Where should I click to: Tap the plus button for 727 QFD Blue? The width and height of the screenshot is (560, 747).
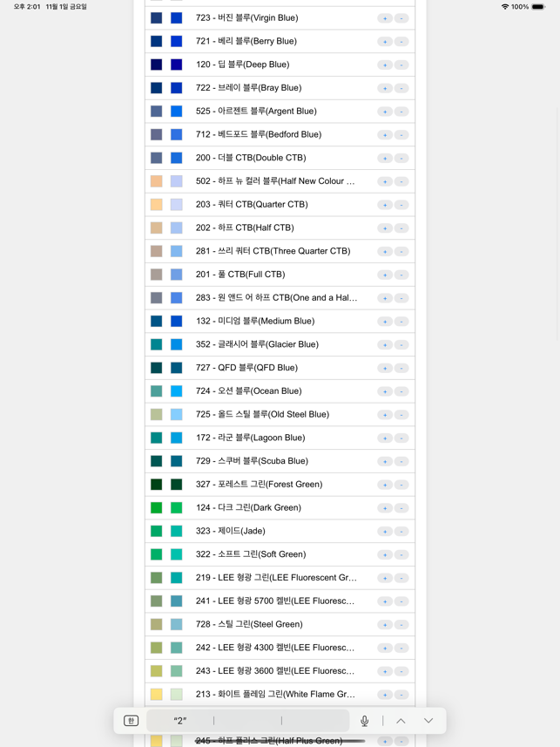pyautogui.click(x=385, y=368)
